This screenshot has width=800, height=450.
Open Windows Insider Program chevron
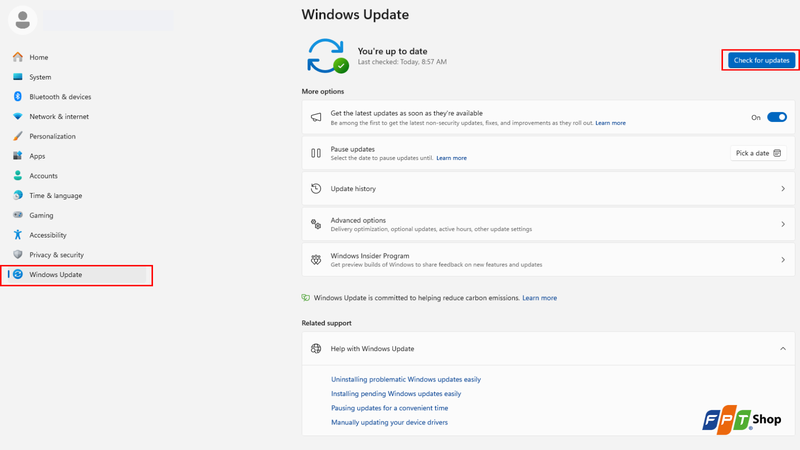[x=783, y=260]
